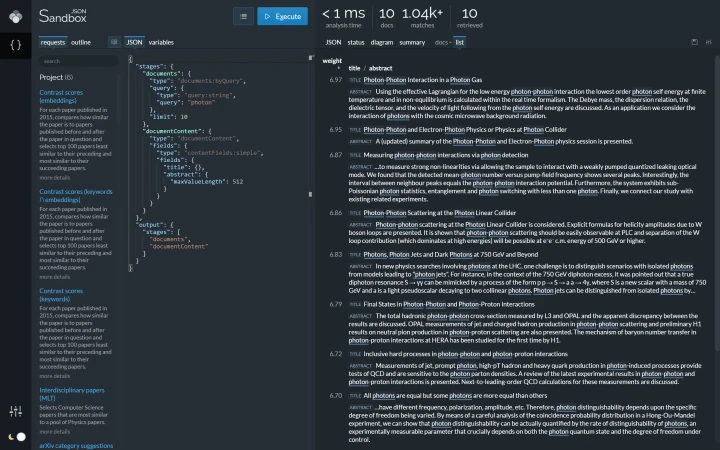Click the '10 retrieved' statistic
Image resolution: width=720 pixels, height=450 pixels.
469,17
